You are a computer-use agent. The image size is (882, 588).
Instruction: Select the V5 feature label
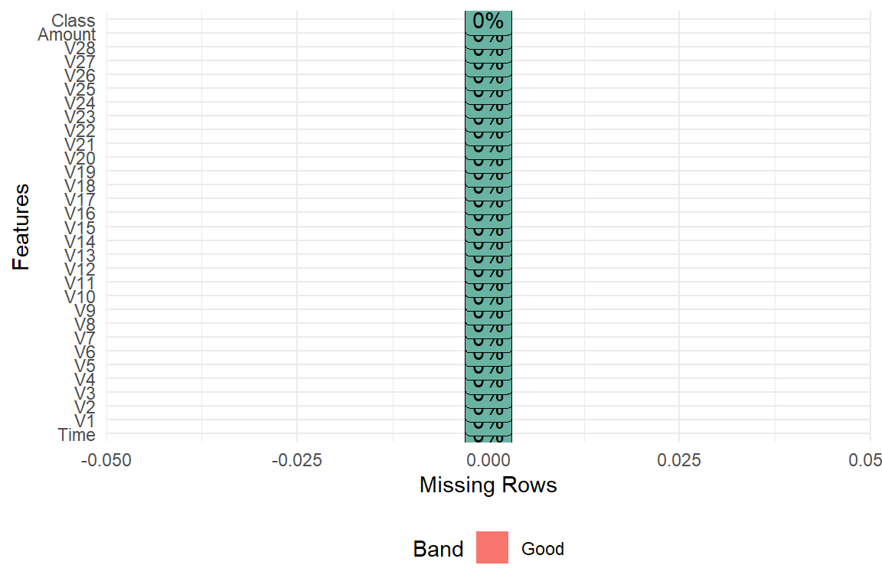84,365
